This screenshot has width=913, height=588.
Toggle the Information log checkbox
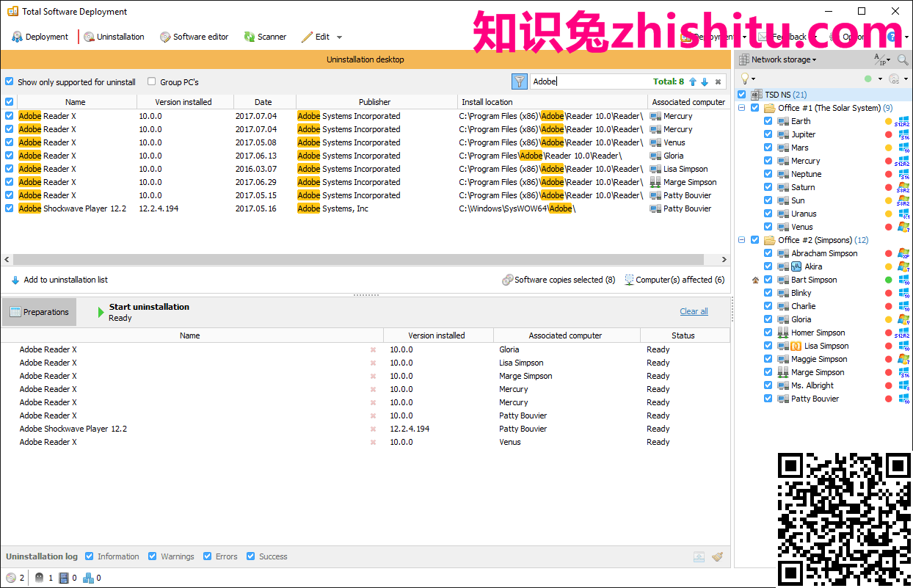click(90, 556)
